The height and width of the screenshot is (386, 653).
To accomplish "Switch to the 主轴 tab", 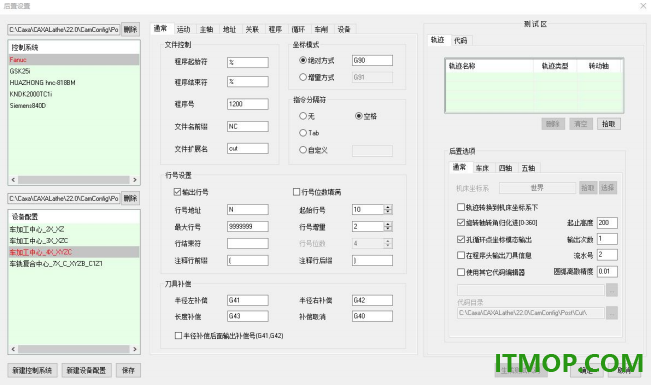I will click(x=207, y=29).
